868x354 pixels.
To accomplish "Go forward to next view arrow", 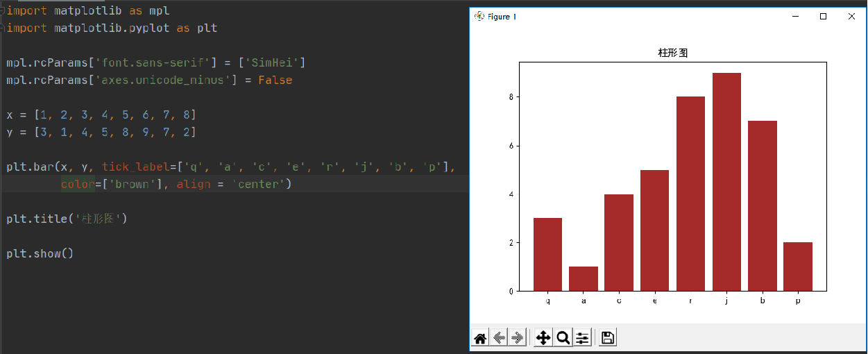I will 517,338.
